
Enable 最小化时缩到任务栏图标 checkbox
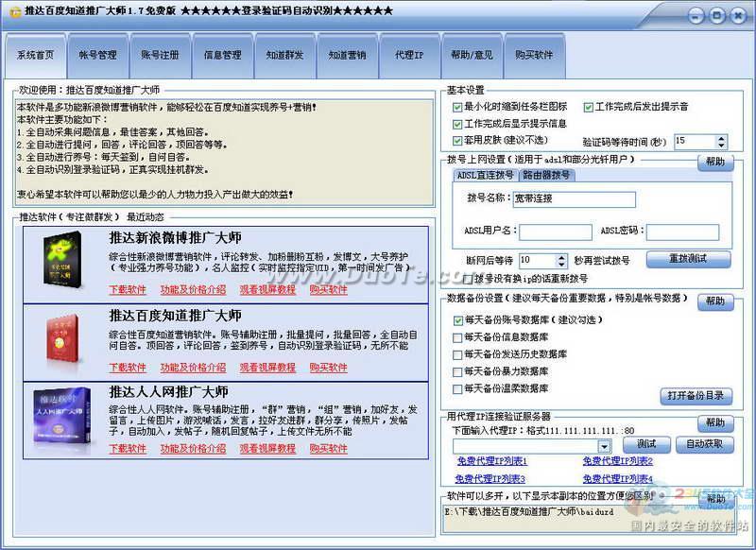click(458, 107)
